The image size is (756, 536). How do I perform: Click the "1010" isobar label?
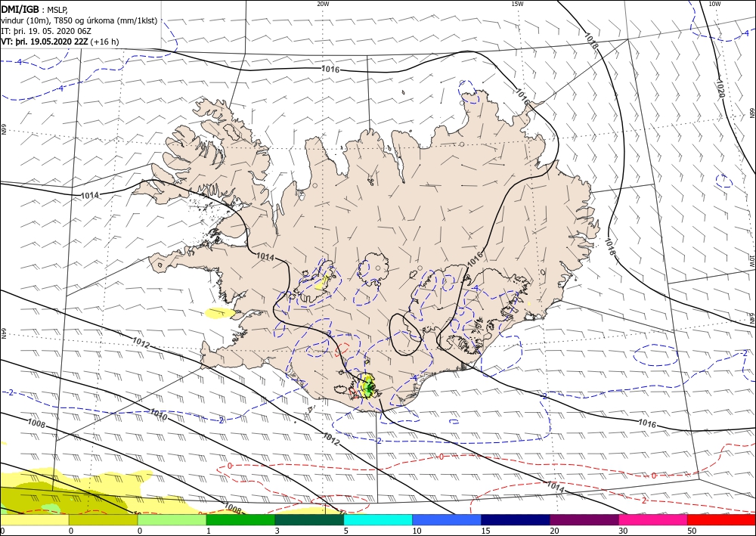(159, 414)
